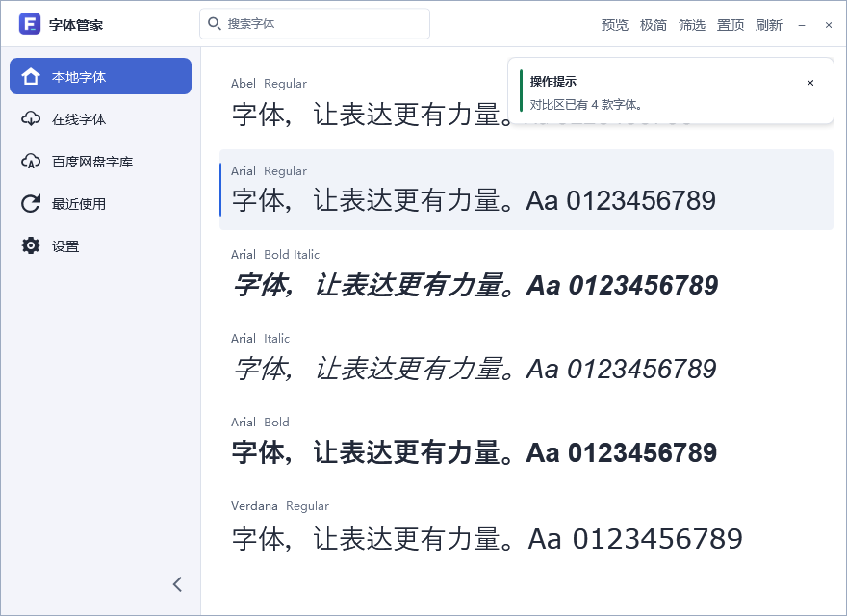The height and width of the screenshot is (616, 847).
Task: Select the 本地字体 sidebar item
Action: tap(100, 76)
